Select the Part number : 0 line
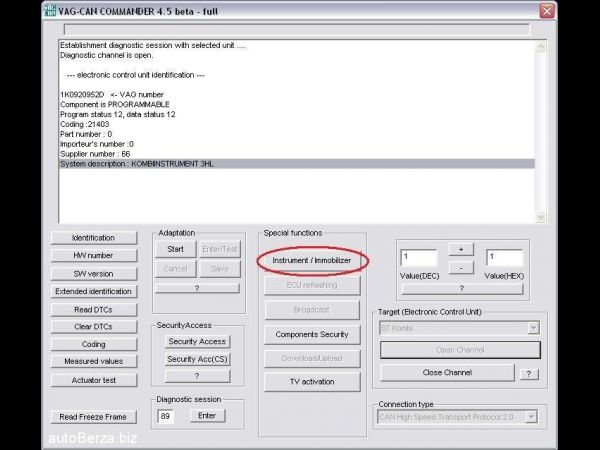600x450 pixels. (x=297, y=134)
